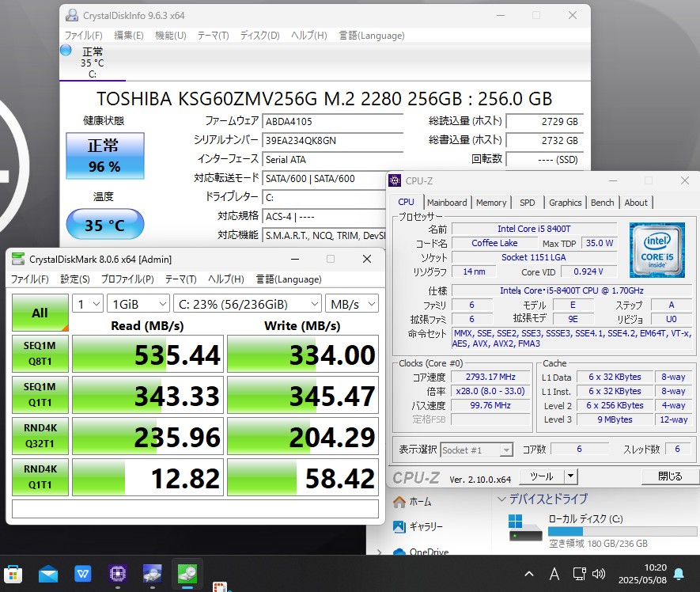Image resolution: width=700 pixels, height=592 pixels.
Task: Switch to CrystalDiskMark on the taskbar
Action: [x=187, y=574]
